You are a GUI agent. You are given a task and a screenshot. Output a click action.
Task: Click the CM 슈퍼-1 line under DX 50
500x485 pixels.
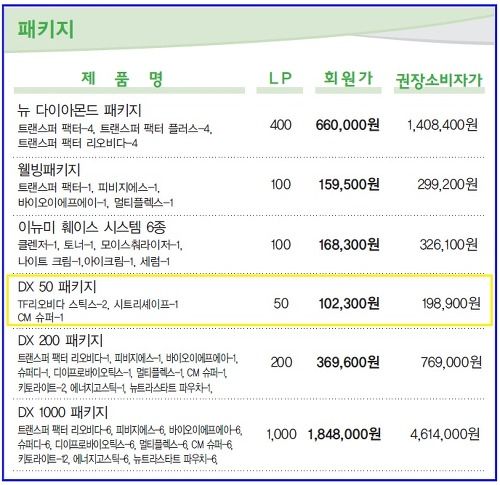pos(40,318)
